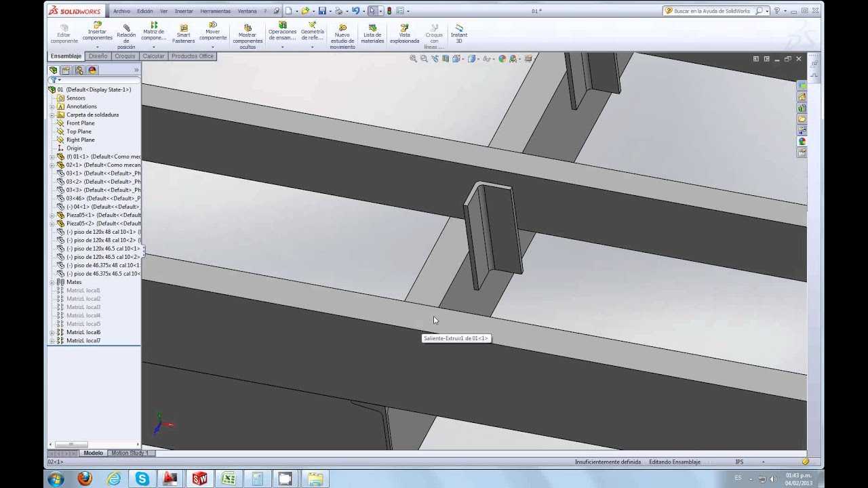The width and height of the screenshot is (868, 488).
Task: Open Firefox from the taskbar
Action: [x=85, y=479]
